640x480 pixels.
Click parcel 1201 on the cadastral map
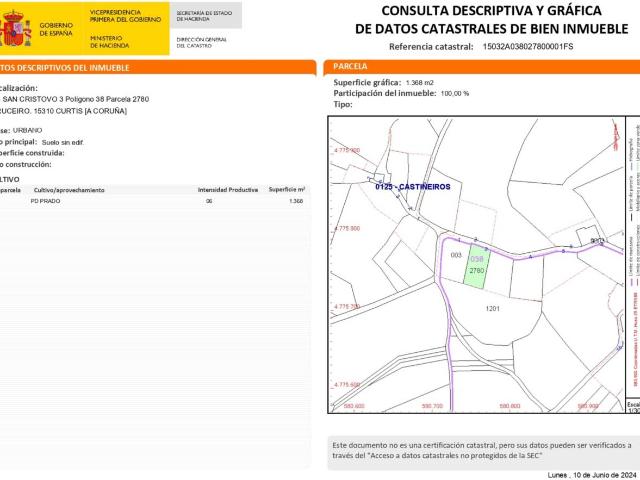(491, 310)
